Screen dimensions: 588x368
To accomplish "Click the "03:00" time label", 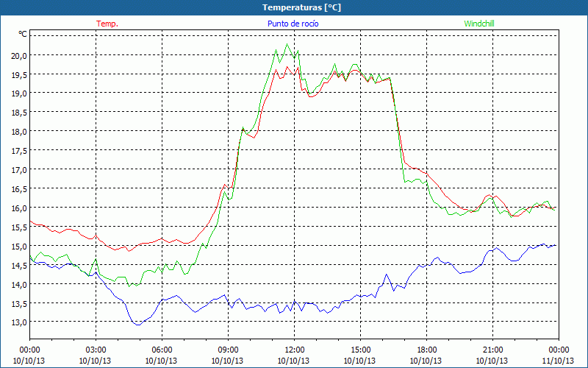I will coord(96,350).
